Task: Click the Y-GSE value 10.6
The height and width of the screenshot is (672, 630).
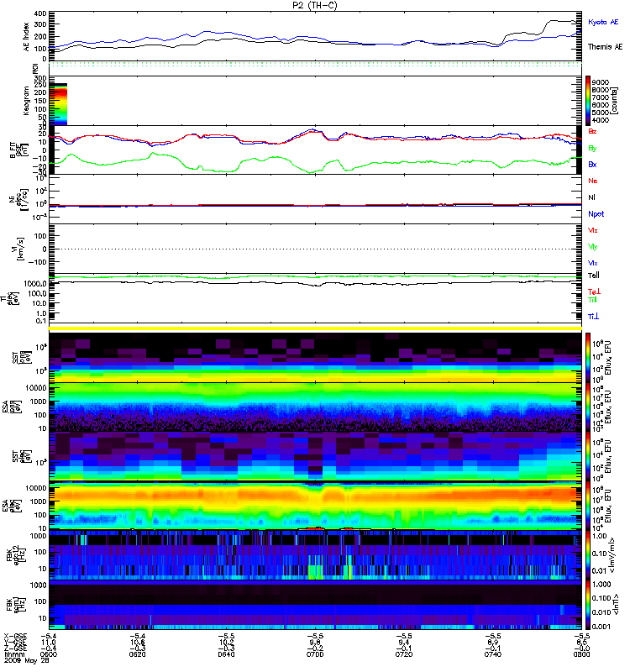Action: click(137, 642)
